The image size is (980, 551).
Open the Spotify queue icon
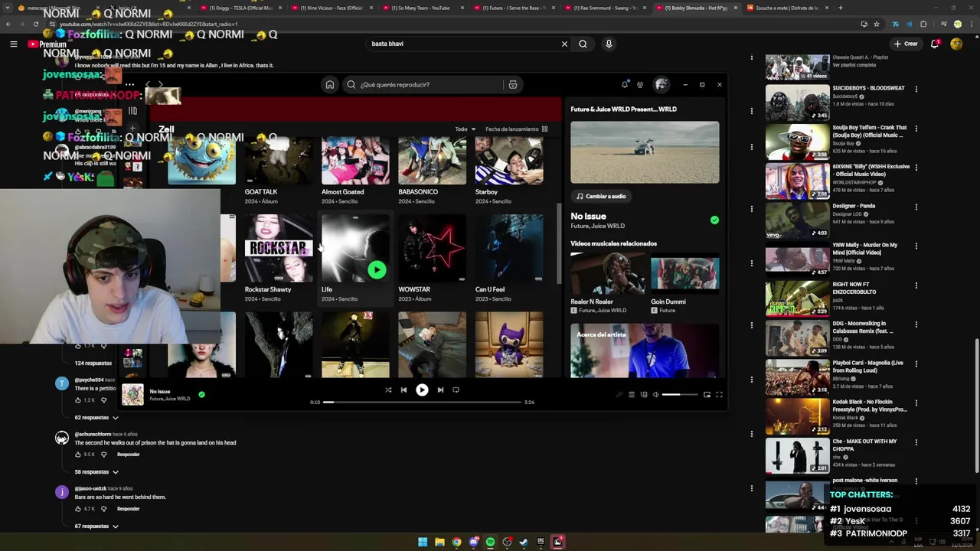pos(632,395)
